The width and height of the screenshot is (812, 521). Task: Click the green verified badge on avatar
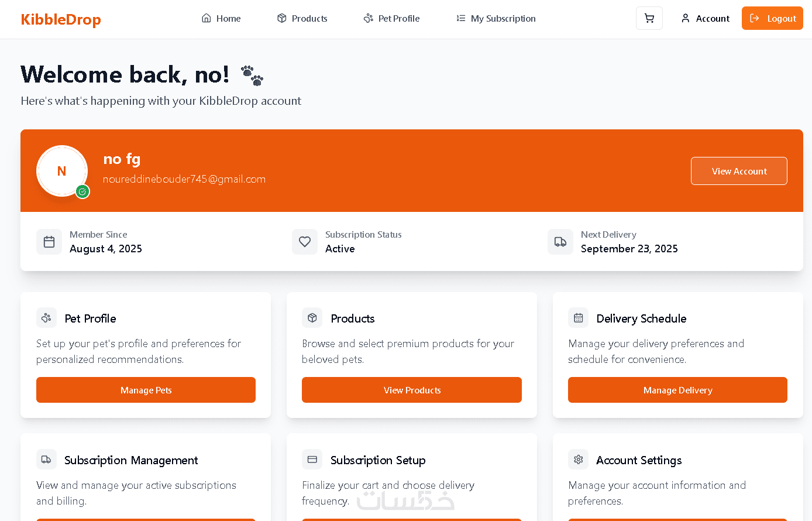[82, 191]
